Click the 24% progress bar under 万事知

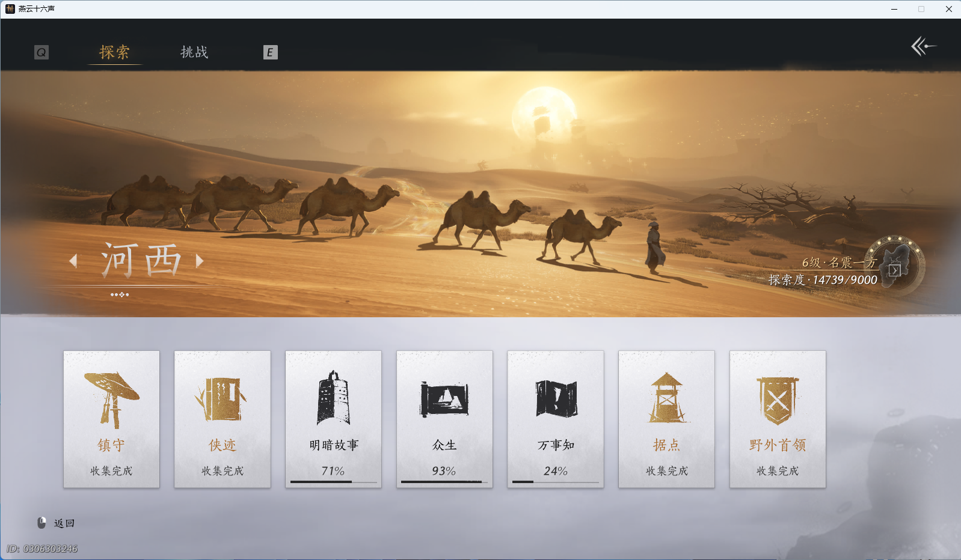tap(556, 482)
